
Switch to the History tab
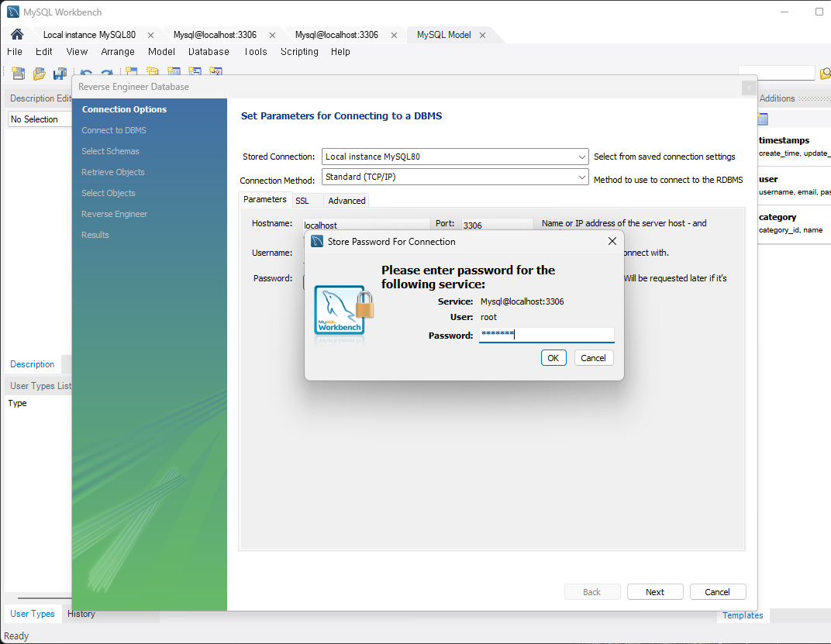pyautogui.click(x=81, y=614)
